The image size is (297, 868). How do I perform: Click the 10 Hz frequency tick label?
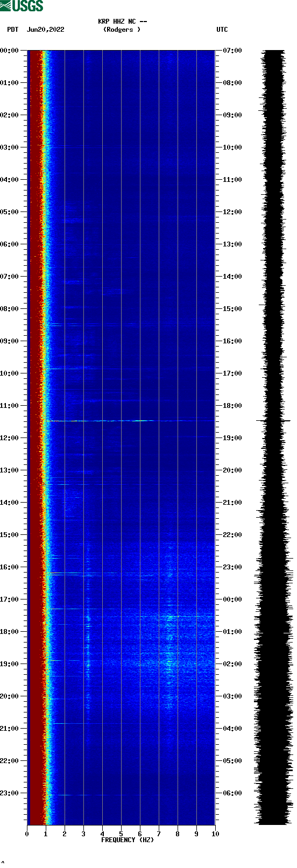[x=215, y=834]
